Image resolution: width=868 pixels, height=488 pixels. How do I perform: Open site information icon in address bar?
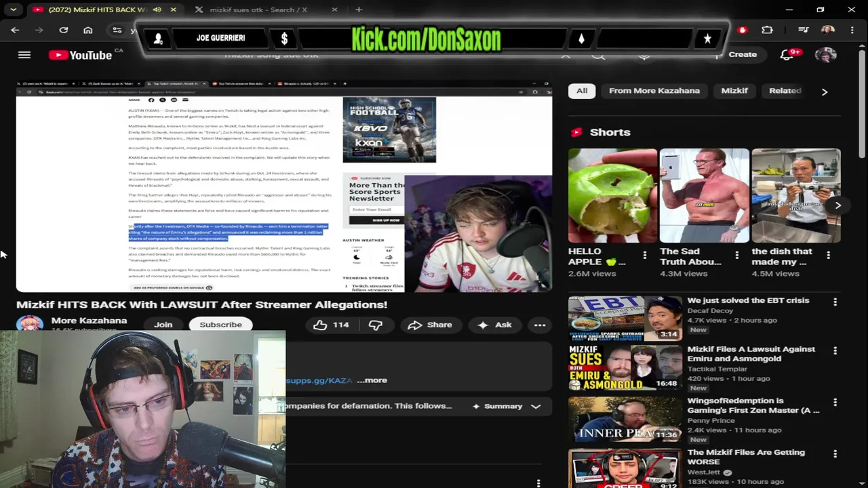[117, 30]
